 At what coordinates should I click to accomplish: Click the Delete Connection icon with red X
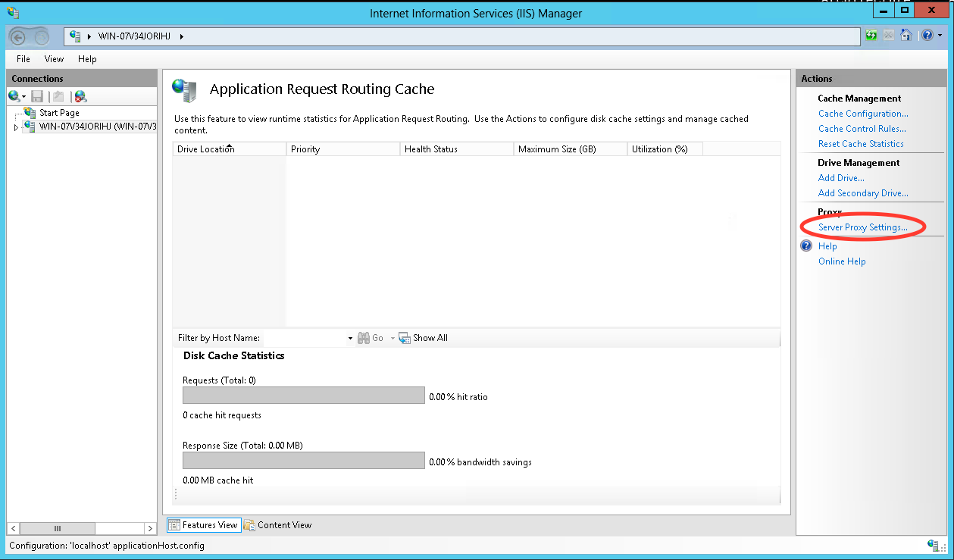tap(80, 96)
